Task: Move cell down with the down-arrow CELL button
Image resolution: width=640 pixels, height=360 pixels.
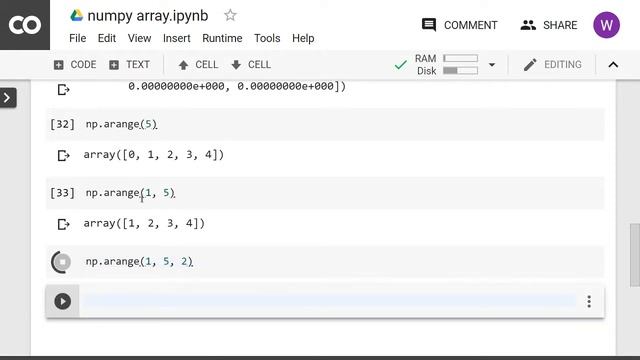Action: tap(251, 64)
